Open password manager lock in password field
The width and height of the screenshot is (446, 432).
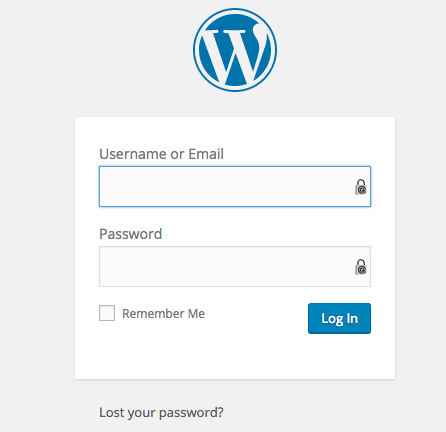(361, 267)
